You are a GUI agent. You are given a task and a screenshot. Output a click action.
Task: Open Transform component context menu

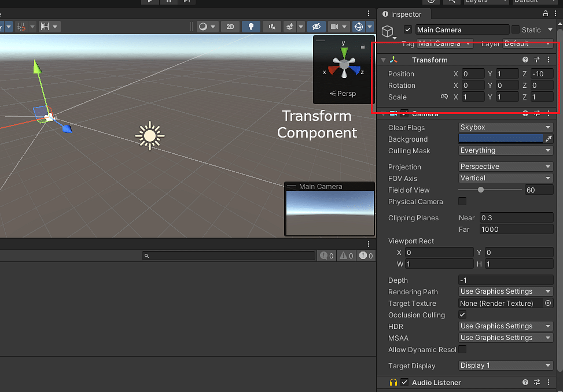[x=549, y=60]
